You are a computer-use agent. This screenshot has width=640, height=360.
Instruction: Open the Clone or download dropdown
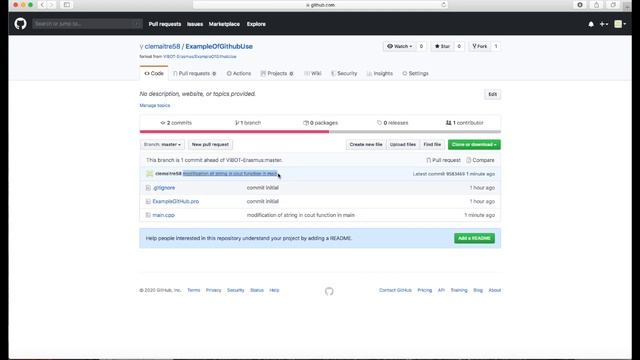click(x=474, y=144)
